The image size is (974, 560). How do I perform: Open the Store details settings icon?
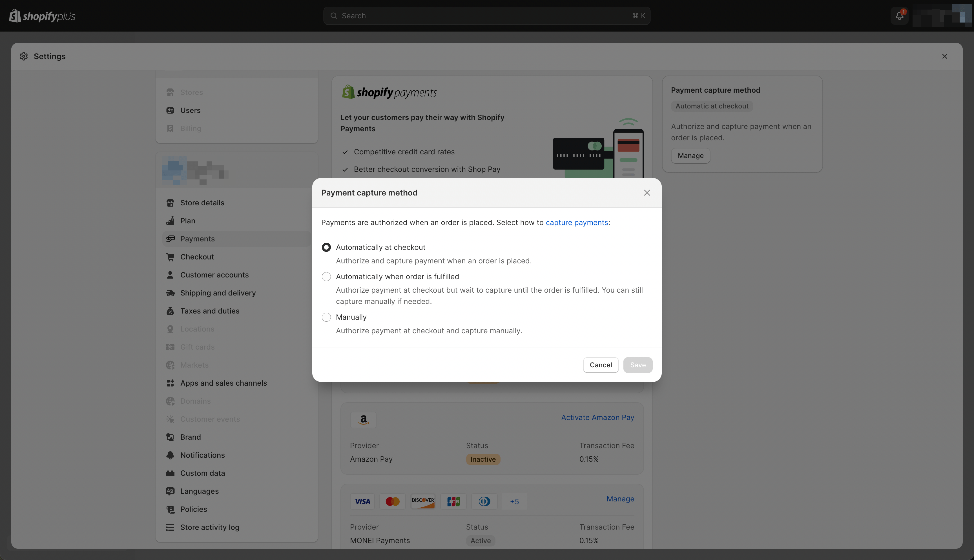point(171,203)
